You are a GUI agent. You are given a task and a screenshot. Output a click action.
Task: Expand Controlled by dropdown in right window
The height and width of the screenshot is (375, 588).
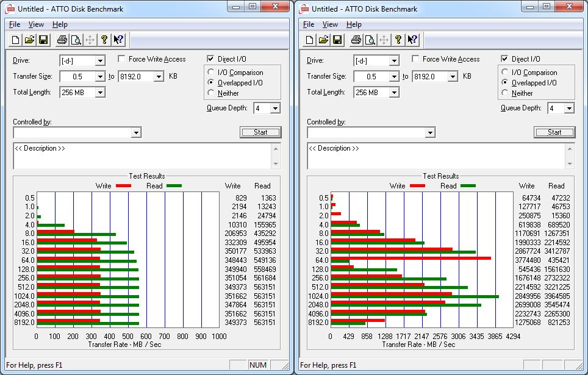[430, 132]
